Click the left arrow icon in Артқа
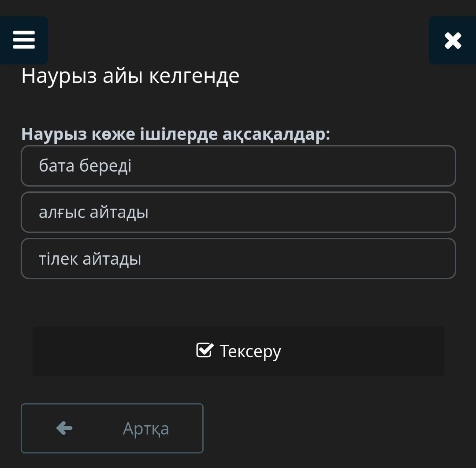The width and height of the screenshot is (476, 468). click(64, 428)
